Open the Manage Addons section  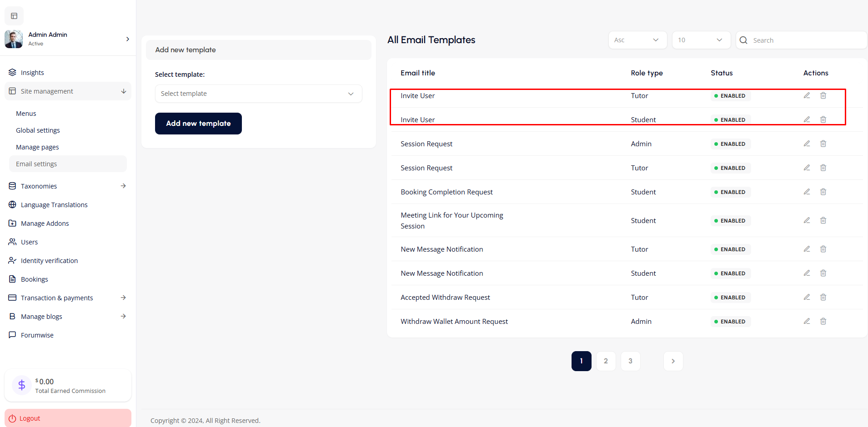click(44, 223)
